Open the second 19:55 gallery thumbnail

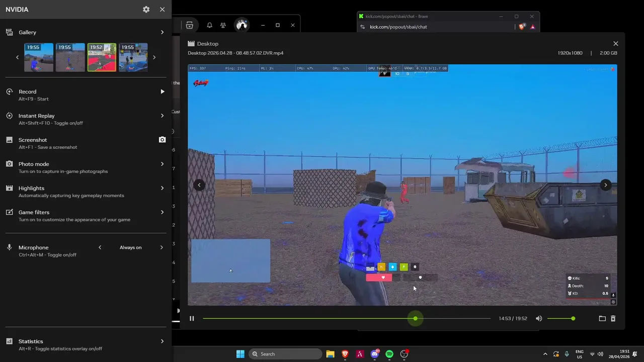coord(70,57)
